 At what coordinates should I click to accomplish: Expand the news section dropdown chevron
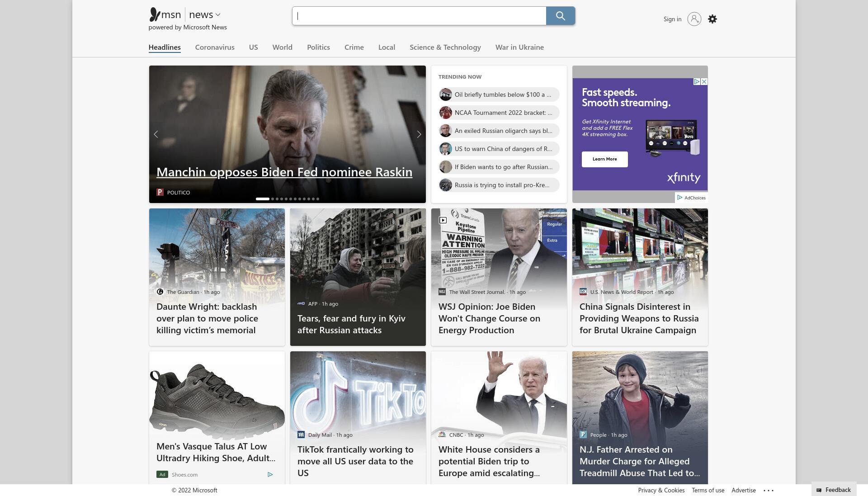point(218,15)
